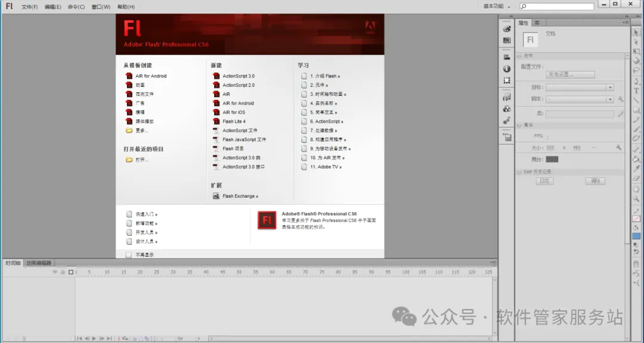The width and height of the screenshot is (644, 343).
Task: Select the Text tool
Action: [636, 91]
